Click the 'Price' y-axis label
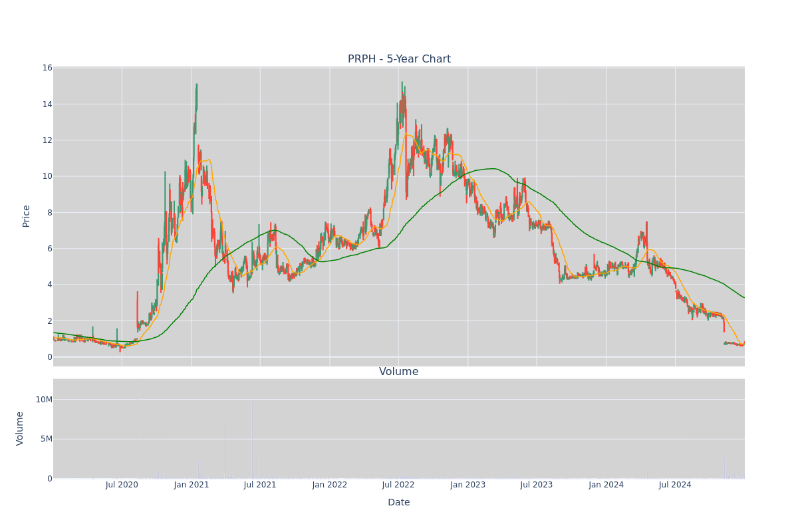 point(27,216)
